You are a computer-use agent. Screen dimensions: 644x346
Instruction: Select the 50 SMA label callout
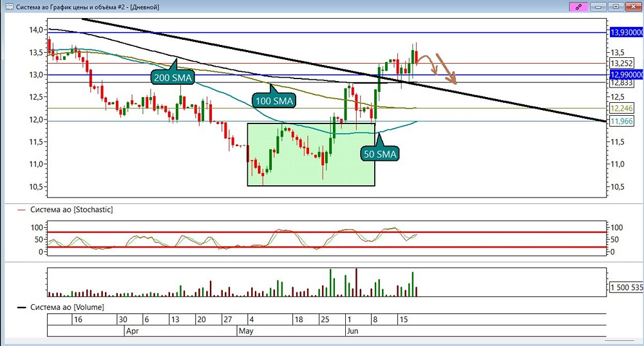380,154
